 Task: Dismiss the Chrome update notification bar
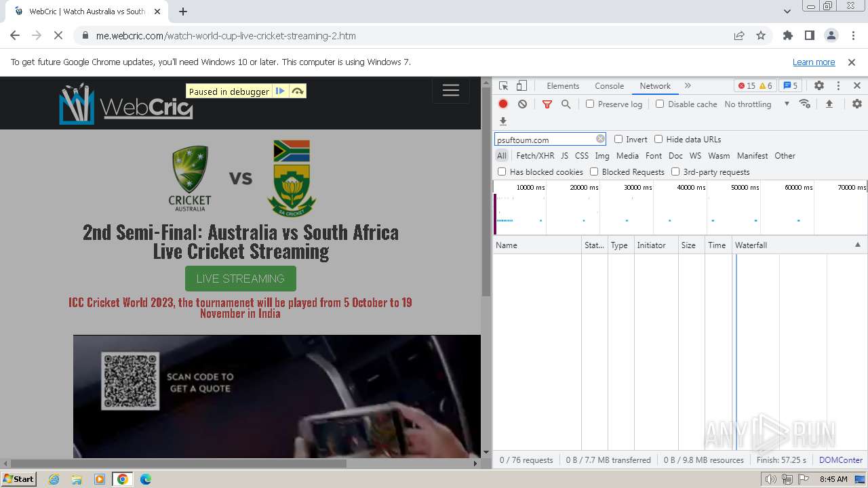coord(852,62)
